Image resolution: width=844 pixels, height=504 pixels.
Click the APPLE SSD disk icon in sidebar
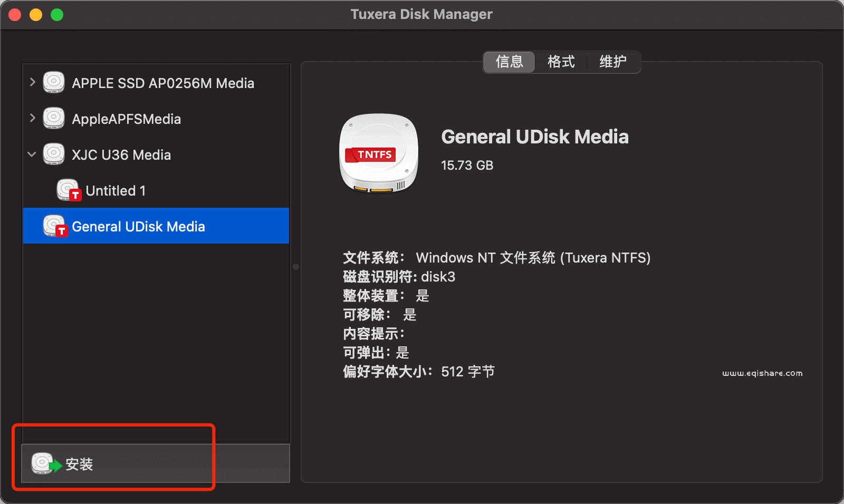point(53,82)
